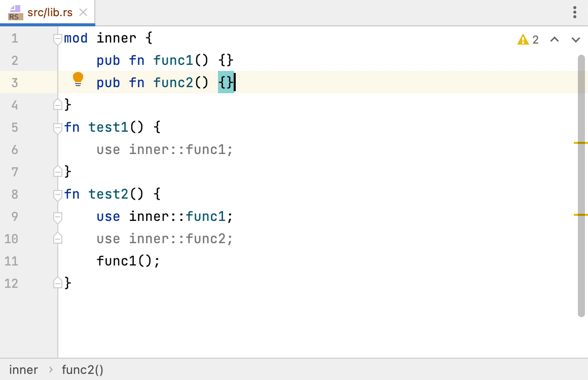Collapse the inner module fold marker on line 1
The height and width of the screenshot is (380, 588).
(x=57, y=37)
